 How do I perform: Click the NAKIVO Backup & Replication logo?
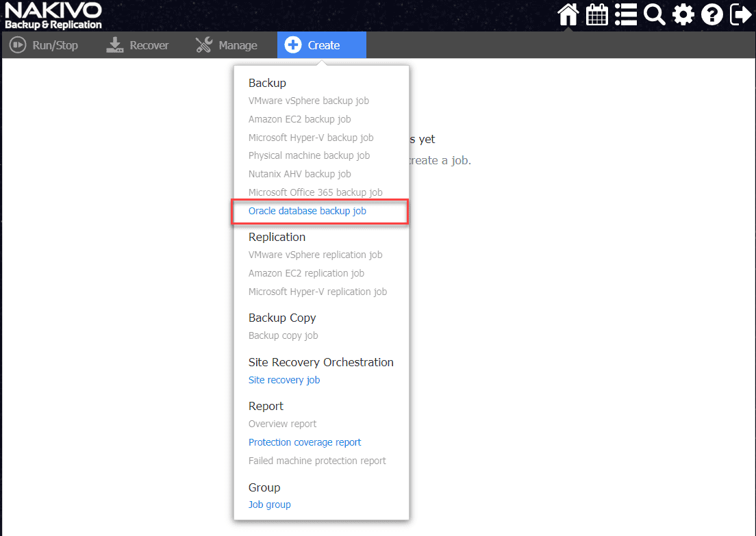53,16
